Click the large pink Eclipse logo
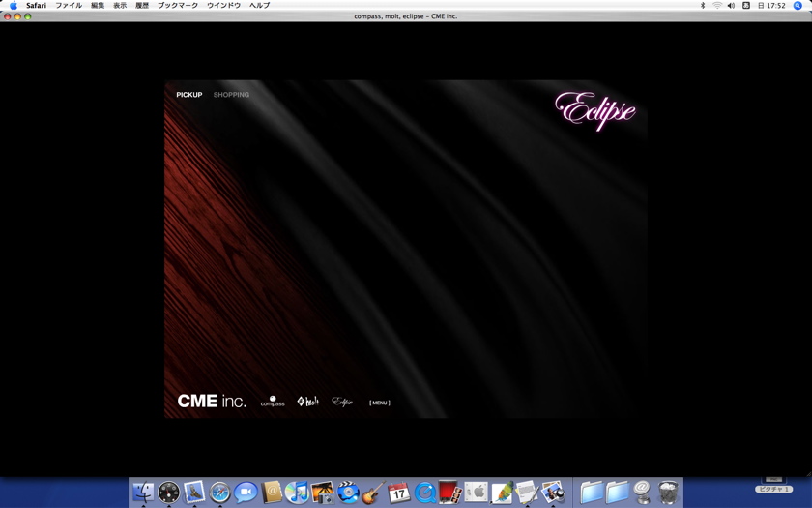812x508 pixels. click(x=595, y=110)
